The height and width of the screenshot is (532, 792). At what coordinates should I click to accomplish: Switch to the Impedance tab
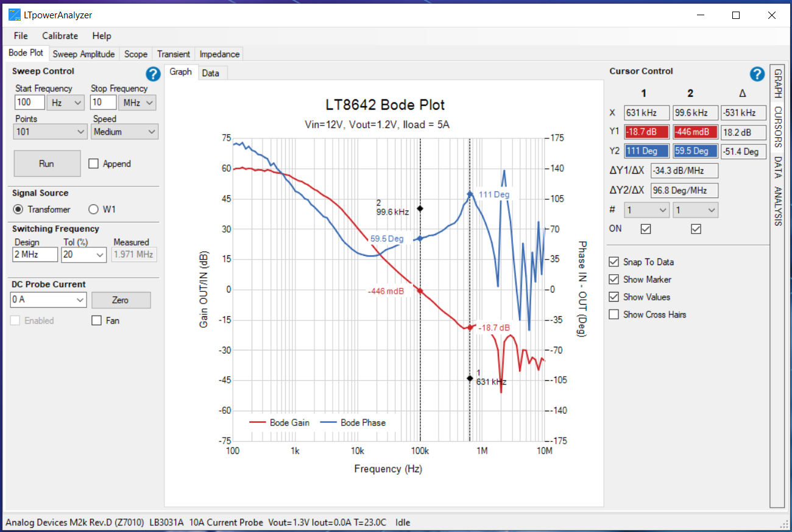[x=219, y=54]
